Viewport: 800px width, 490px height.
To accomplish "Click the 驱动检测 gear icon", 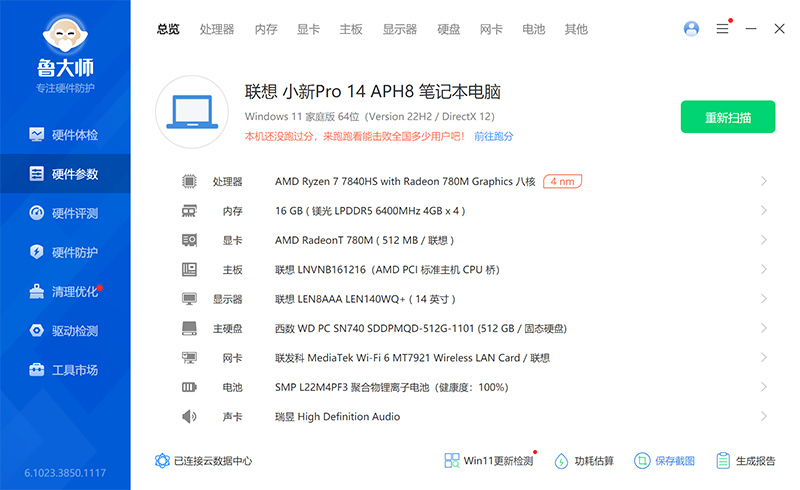I will 36,330.
